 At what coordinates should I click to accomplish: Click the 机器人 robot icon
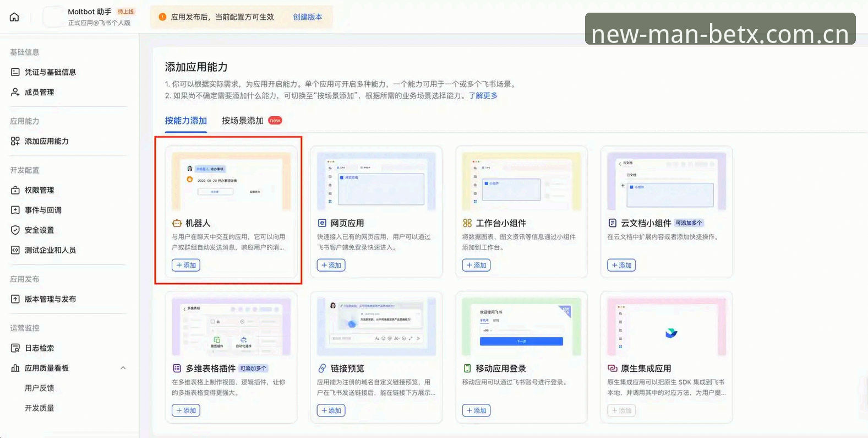177,223
